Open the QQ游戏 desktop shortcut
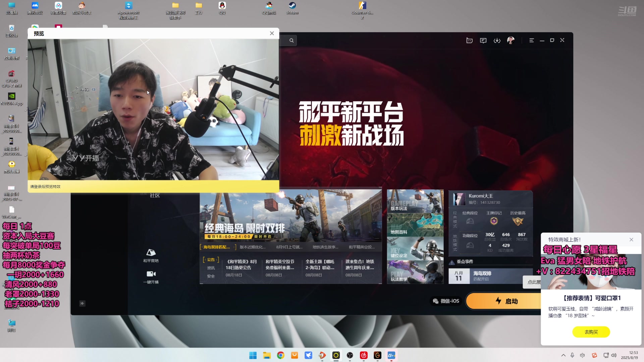The height and width of the screenshot is (362, 644). click(x=269, y=8)
